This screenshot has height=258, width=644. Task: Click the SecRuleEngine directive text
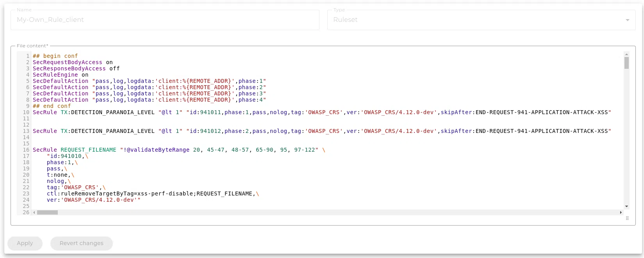[x=55, y=75]
